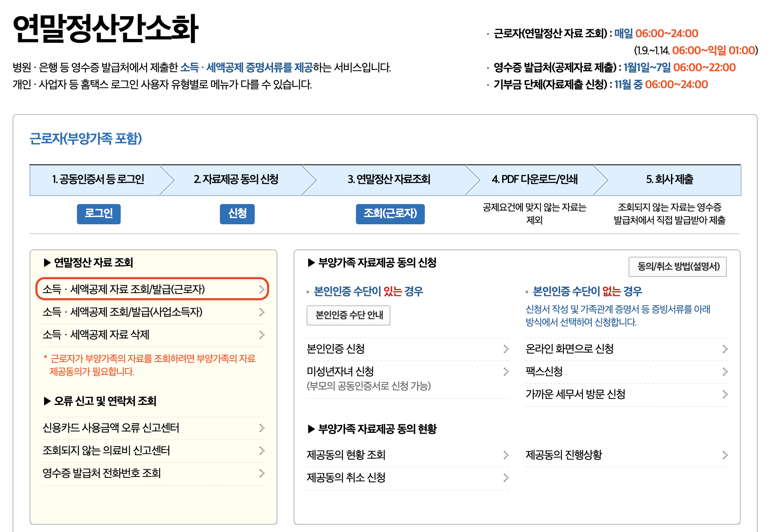767x532 pixels.
Task: Click arrow next to 온라인 화면으로 신청
Action: tap(724, 349)
